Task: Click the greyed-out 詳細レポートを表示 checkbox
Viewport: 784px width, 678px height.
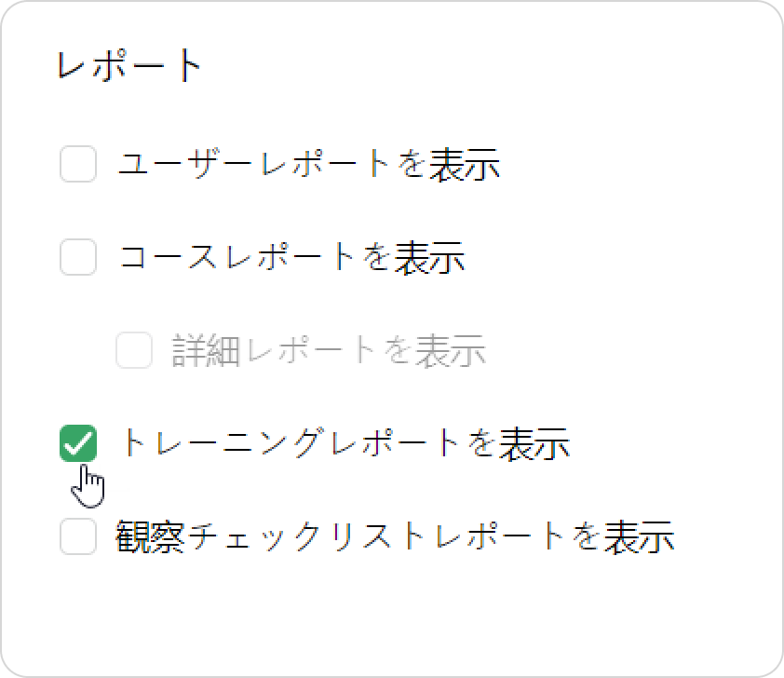Action: 134,350
